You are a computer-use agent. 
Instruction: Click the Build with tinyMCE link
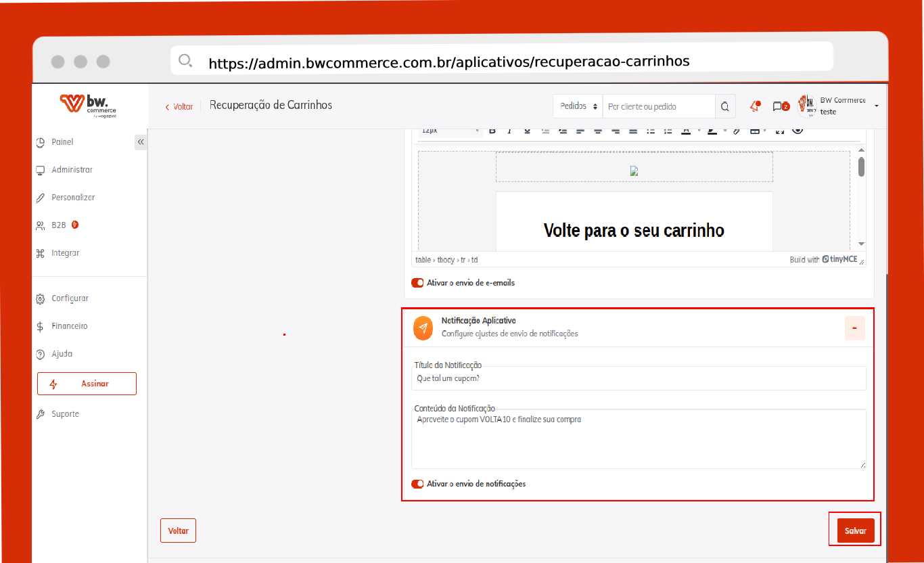coord(824,260)
